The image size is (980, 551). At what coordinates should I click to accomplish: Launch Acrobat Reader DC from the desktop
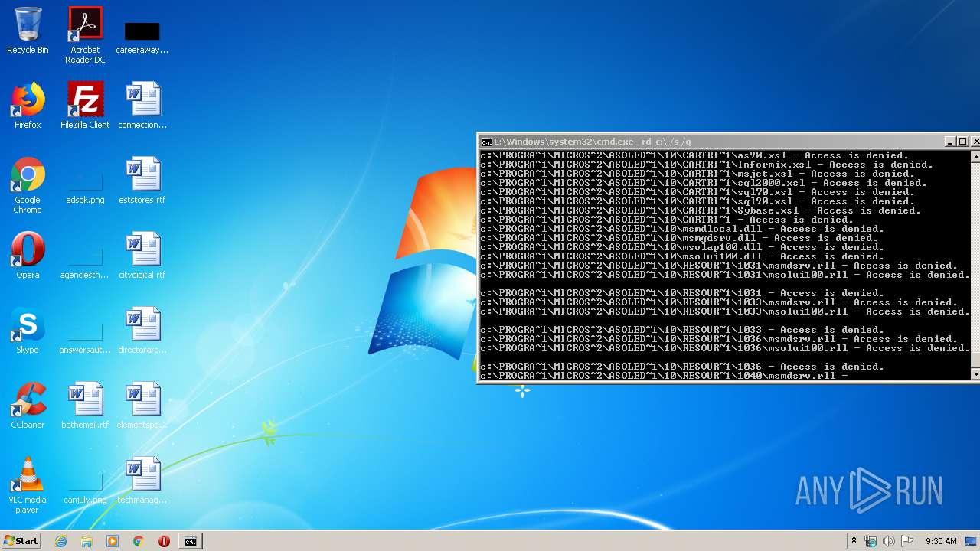(85, 35)
